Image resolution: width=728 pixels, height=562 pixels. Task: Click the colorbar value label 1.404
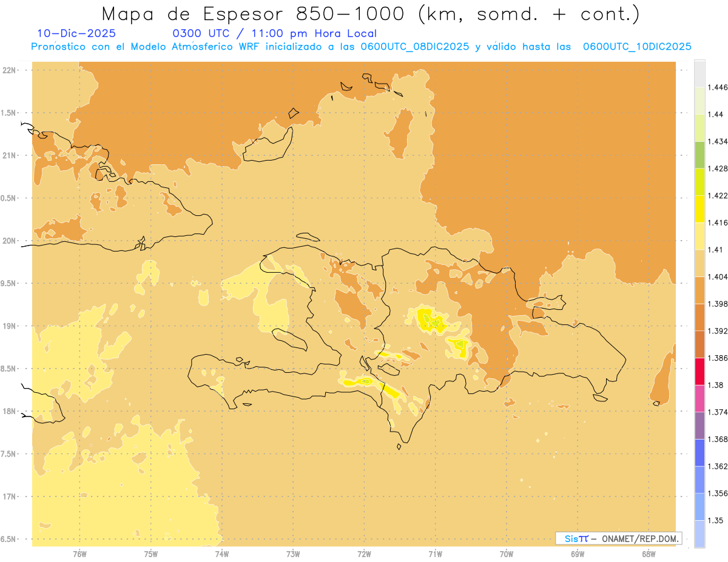click(x=718, y=276)
